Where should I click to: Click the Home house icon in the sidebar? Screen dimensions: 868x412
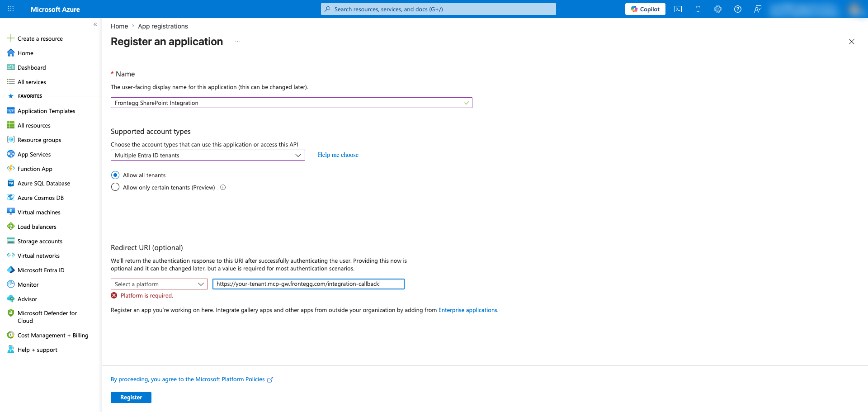tap(11, 53)
